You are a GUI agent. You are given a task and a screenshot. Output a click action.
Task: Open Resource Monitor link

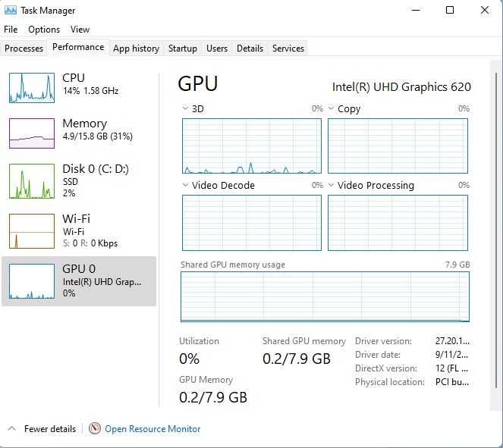[152, 429]
